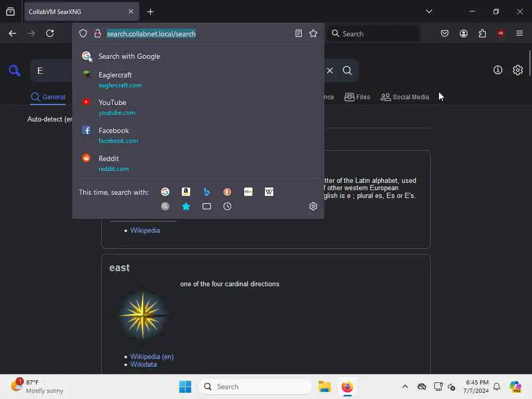Search this time with Amazon icon
Viewport: 532px width, 399px height.
click(x=186, y=192)
